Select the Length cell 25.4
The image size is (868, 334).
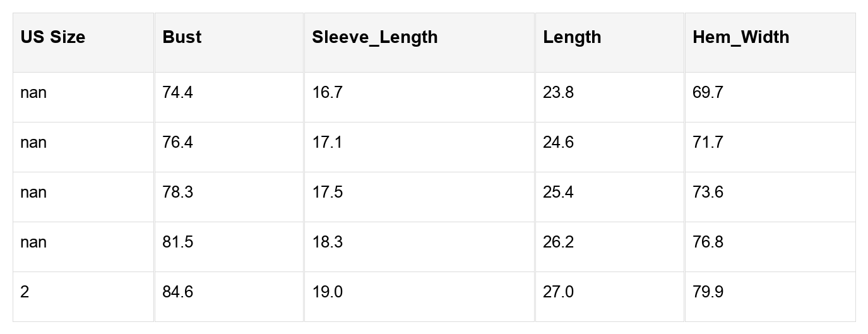tap(558, 193)
